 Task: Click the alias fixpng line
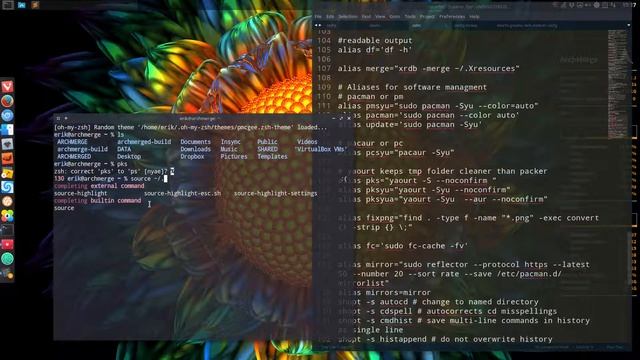[468, 222]
